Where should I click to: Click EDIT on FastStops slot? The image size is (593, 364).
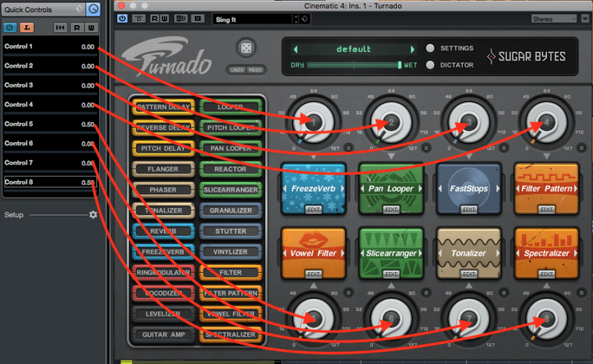[x=469, y=210]
